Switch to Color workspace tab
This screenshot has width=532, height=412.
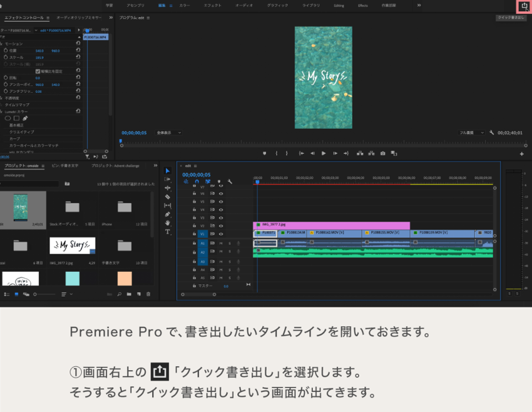coord(185,6)
